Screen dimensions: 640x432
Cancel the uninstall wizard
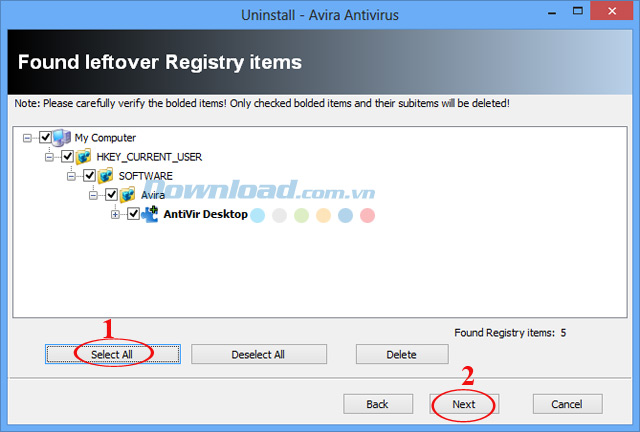[567, 404]
